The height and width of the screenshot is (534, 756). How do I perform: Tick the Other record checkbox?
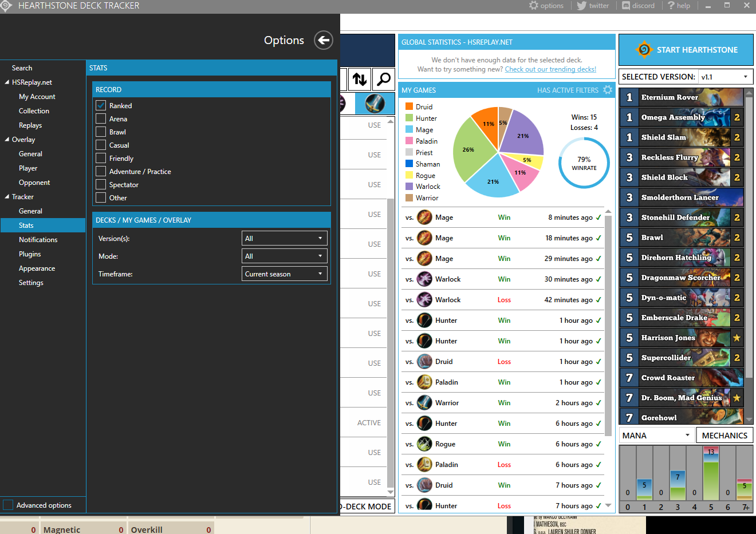pyautogui.click(x=101, y=197)
